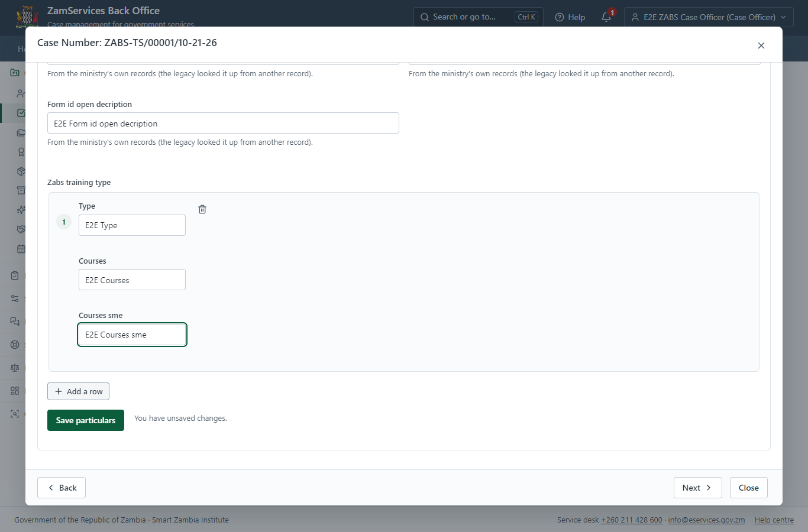This screenshot has width=808, height=532.
Task: Delete training type row 1 with trash icon
Action: [202, 209]
